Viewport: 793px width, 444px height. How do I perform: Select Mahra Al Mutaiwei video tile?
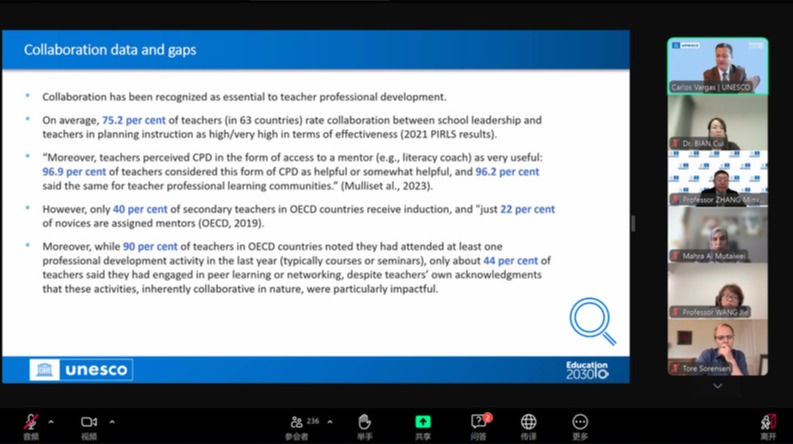[x=718, y=236]
